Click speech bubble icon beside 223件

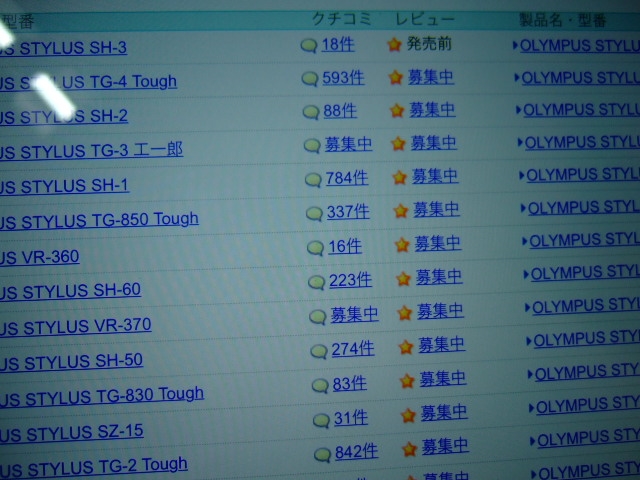pos(317,282)
